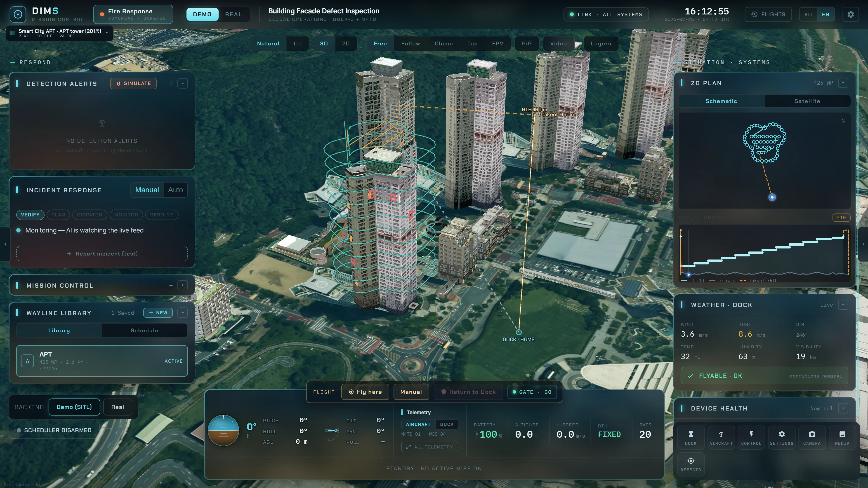
Task: Select Manual incident response mode
Action: (x=147, y=190)
